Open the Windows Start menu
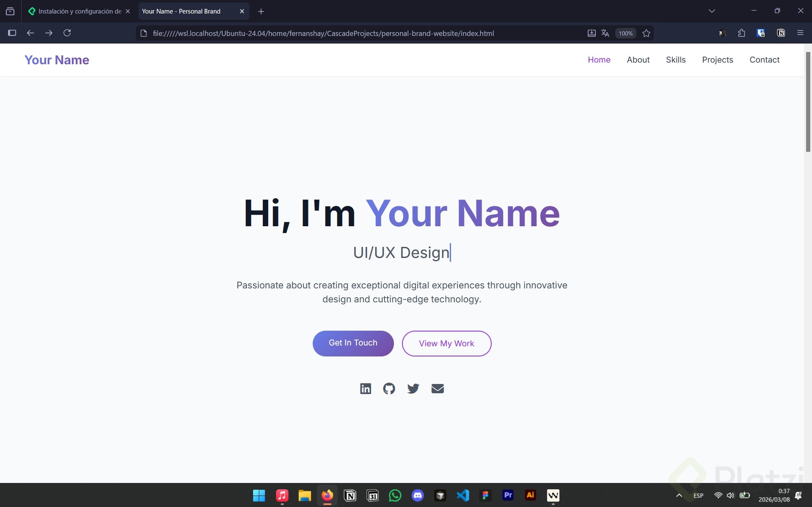This screenshot has height=507, width=812. [259, 495]
